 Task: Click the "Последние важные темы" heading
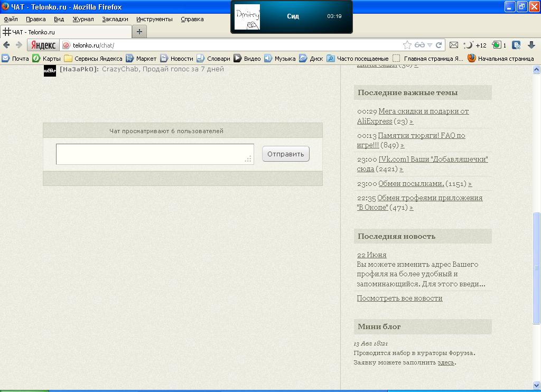pos(407,92)
